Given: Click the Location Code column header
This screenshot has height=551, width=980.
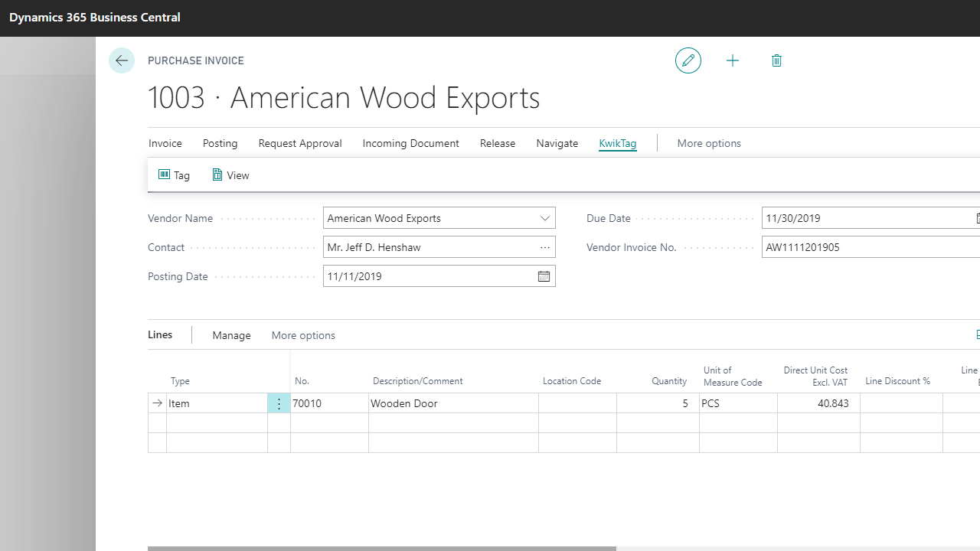Looking at the screenshot, I should click(x=572, y=381).
